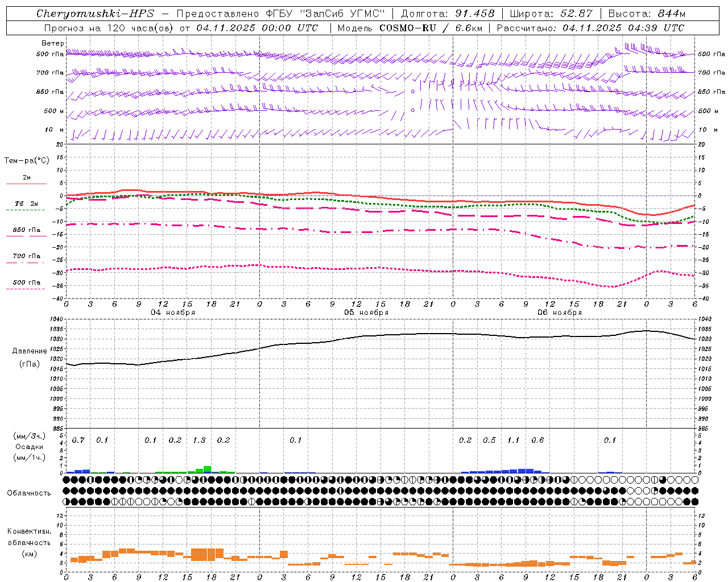Select the 0.7 precipitation amount value
The height and width of the screenshot is (582, 728).
78,440
